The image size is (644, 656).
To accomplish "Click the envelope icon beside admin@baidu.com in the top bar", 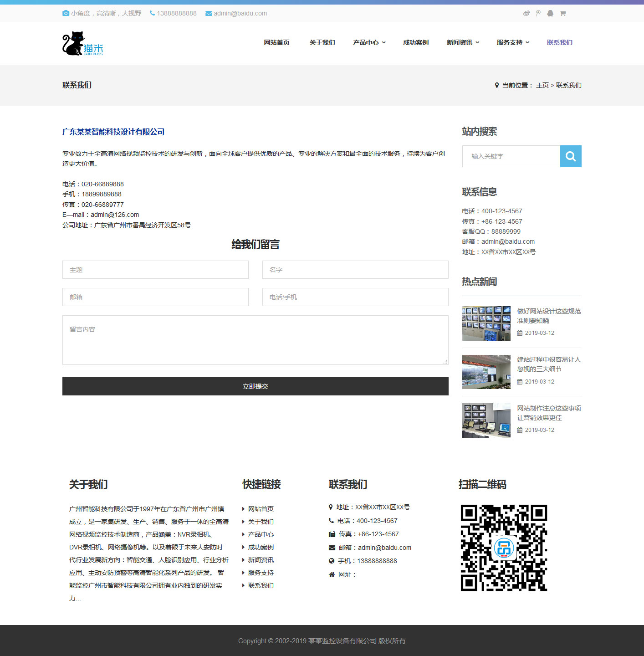I will pos(209,13).
